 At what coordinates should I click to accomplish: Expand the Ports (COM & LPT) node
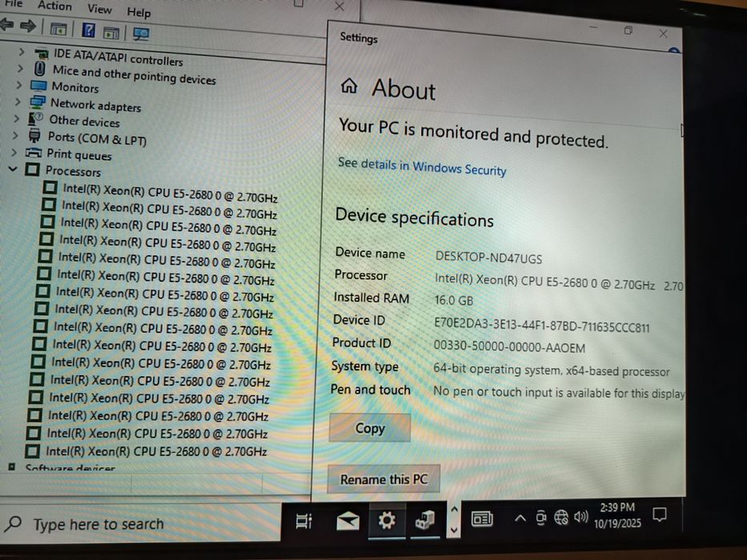[15, 135]
